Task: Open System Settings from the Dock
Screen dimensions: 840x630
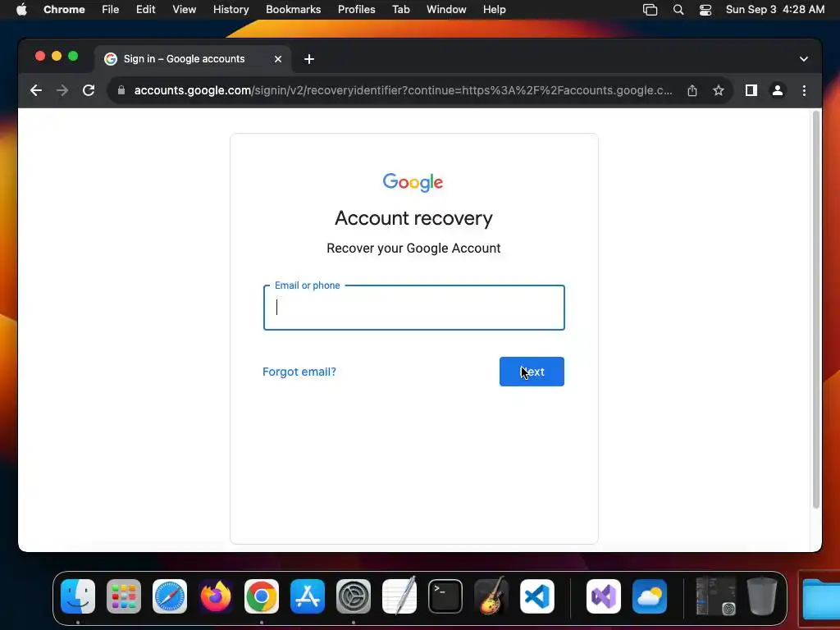Action: coord(354,596)
